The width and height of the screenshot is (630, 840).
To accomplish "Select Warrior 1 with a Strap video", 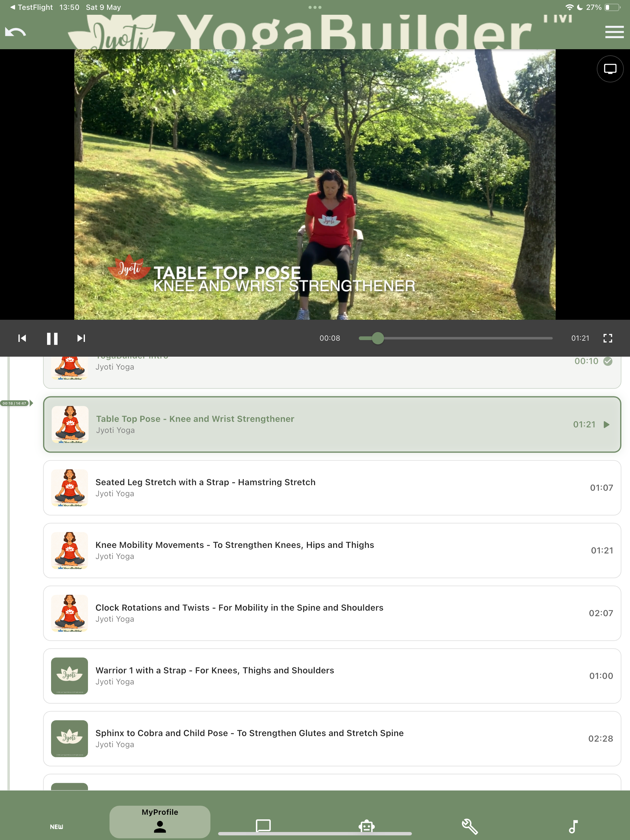I will click(332, 676).
